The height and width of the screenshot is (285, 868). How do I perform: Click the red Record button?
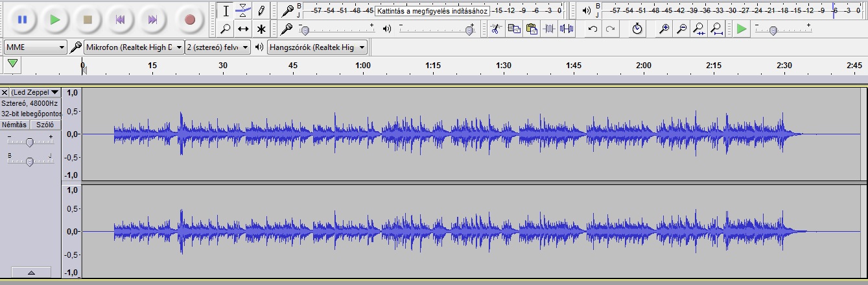click(189, 19)
